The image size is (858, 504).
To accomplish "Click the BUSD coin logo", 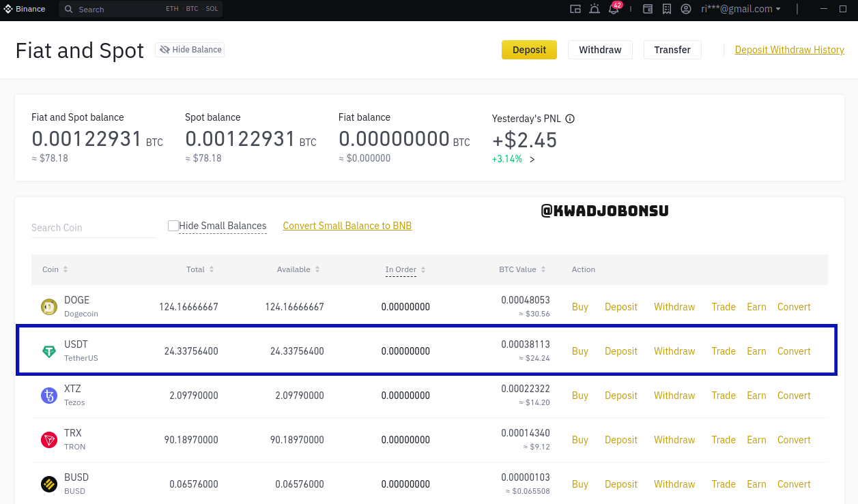I will (x=49, y=484).
